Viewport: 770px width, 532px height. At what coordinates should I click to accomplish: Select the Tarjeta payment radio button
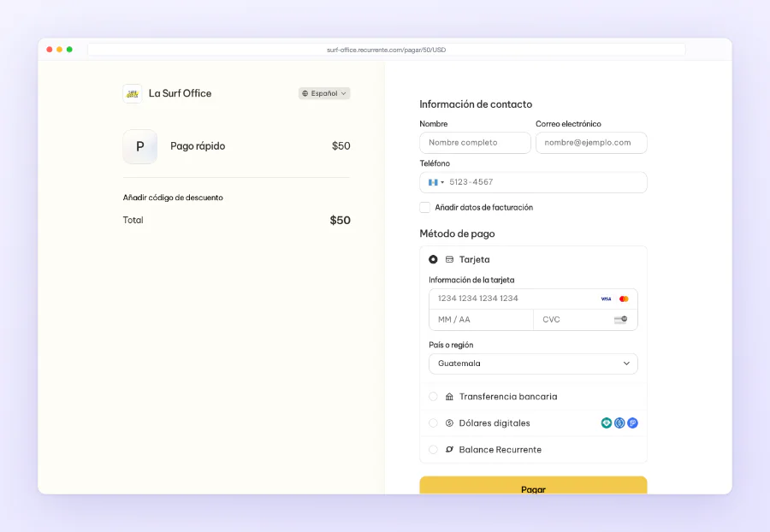(x=433, y=259)
